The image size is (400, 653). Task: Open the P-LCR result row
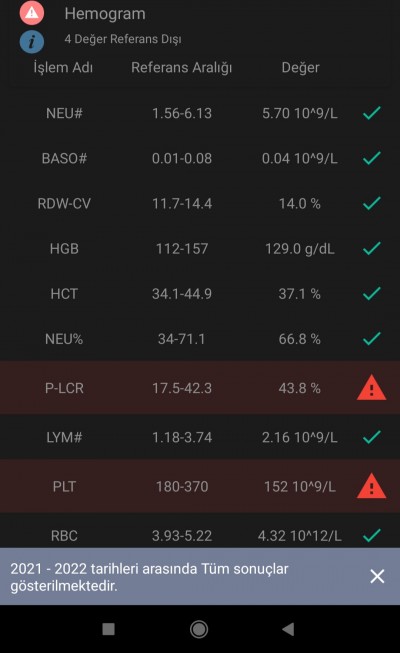coord(200,388)
